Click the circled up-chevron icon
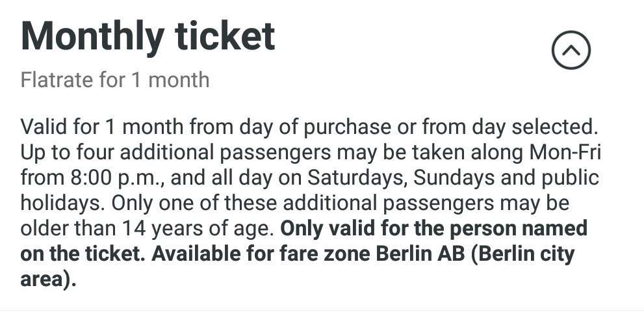 pos(571,50)
